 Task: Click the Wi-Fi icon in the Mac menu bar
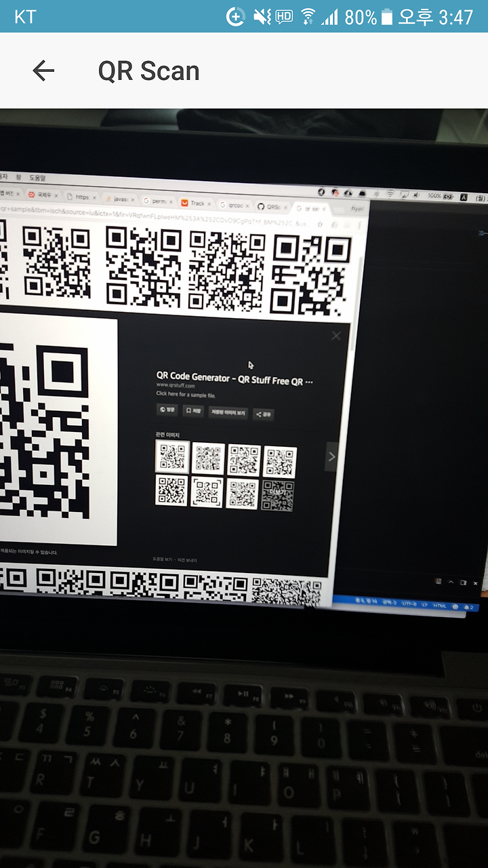(x=390, y=194)
